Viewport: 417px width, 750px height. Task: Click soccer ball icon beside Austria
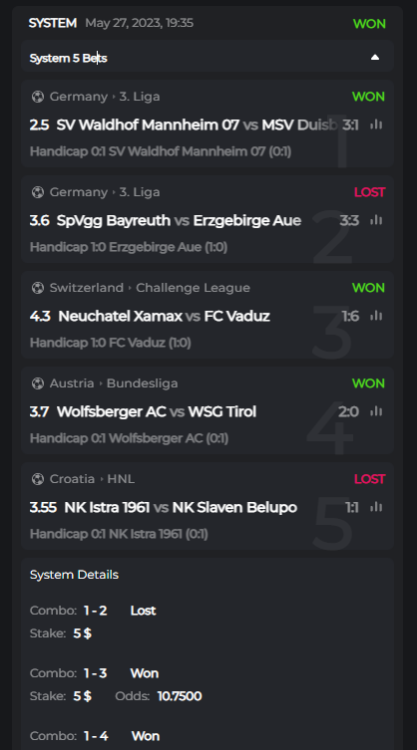click(x=37, y=384)
